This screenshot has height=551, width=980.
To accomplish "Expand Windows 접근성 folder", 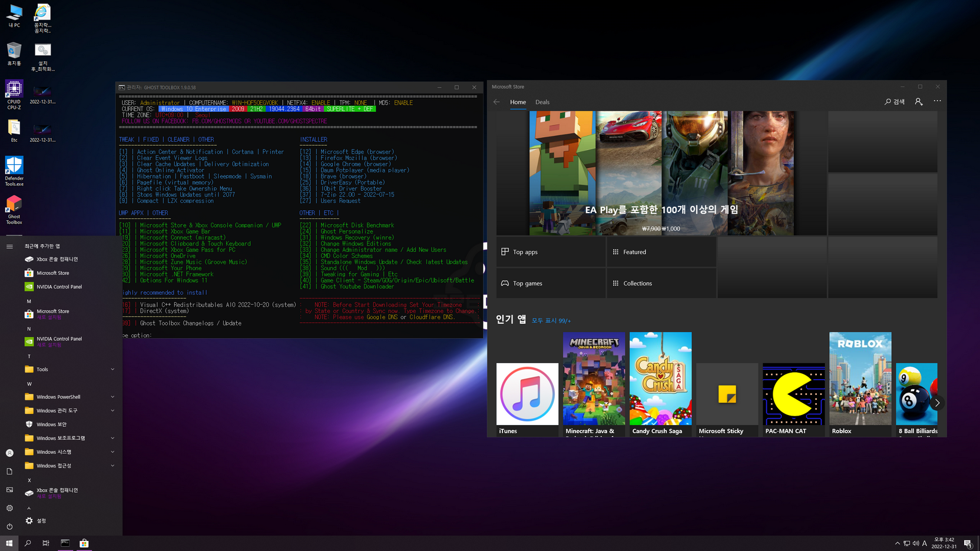I will (x=71, y=466).
